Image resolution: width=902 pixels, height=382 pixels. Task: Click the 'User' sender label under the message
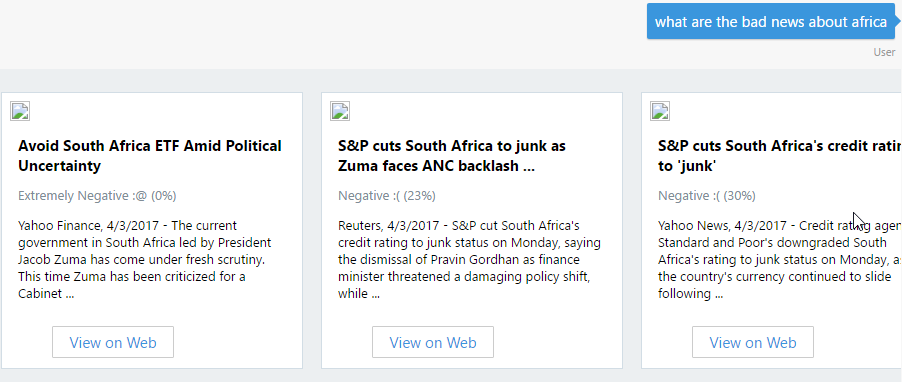(884, 52)
